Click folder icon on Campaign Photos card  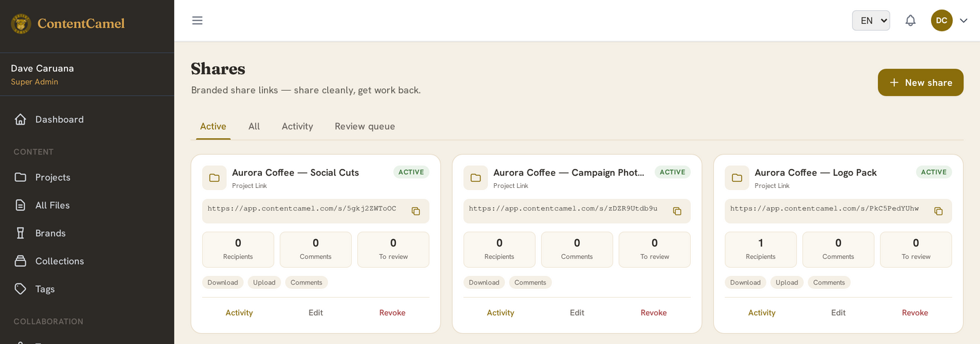[476, 178]
